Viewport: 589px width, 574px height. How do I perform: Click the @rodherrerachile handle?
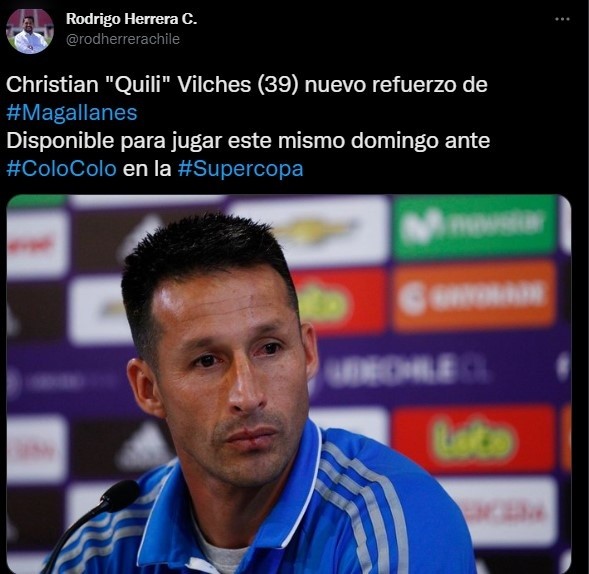pyautogui.click(x=123, y=39)
